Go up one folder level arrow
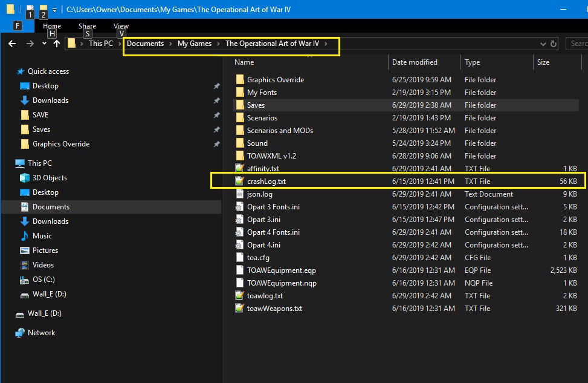588x383 pixels. [57, 44]
